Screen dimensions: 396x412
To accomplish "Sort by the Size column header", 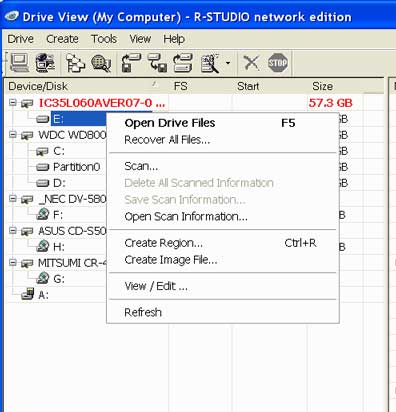I will [334, 86].
